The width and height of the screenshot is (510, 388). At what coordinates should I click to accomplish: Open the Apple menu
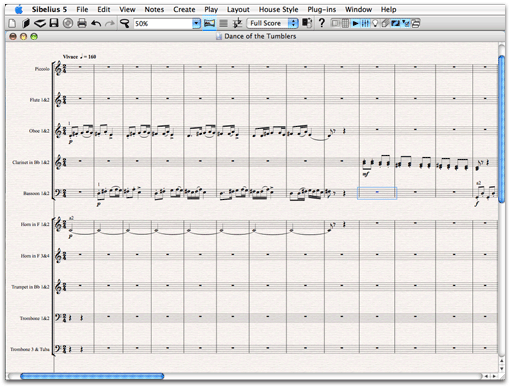tap(19, 10)
